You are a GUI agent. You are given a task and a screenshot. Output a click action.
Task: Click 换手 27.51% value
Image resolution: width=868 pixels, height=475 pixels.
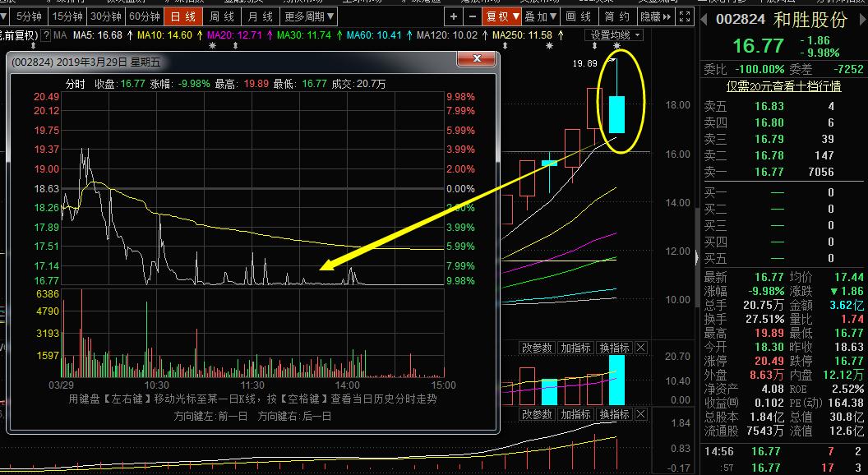click(764, 319)
